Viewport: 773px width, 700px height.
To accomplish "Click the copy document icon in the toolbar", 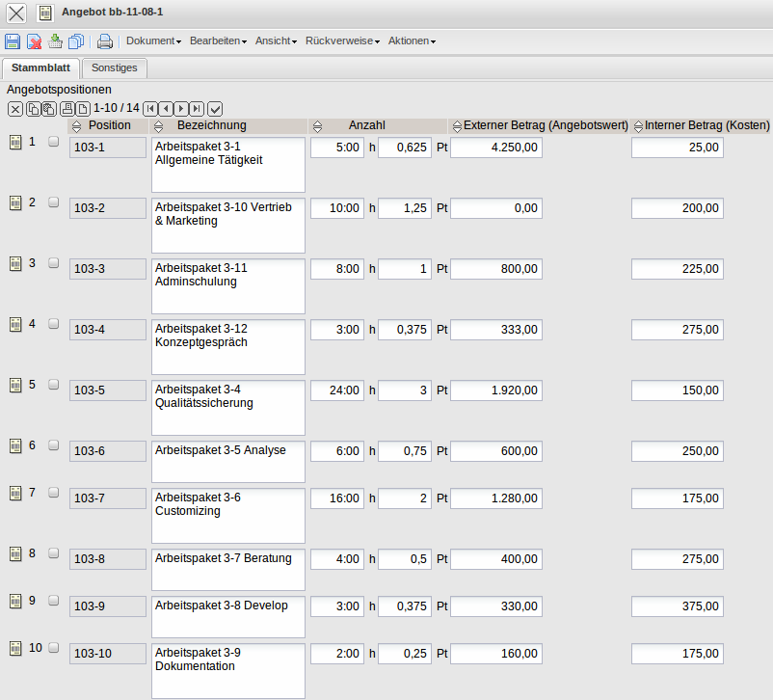I will point(75,41).
